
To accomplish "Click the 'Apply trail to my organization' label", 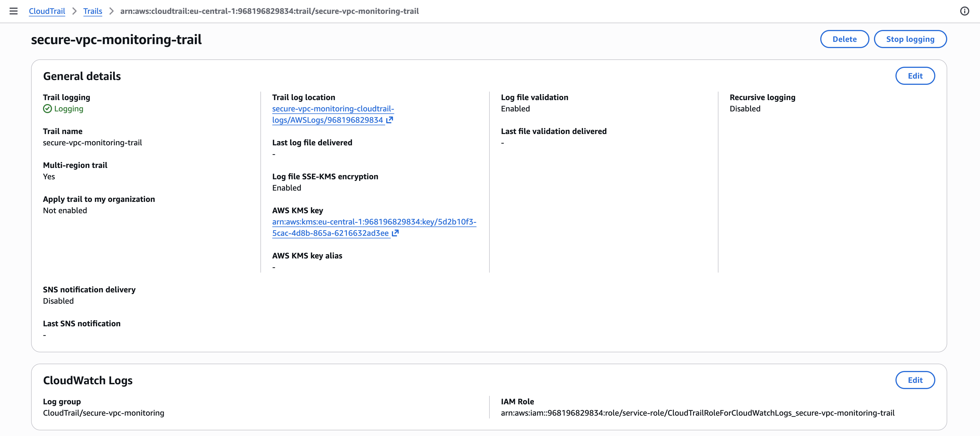I will 99,199.
